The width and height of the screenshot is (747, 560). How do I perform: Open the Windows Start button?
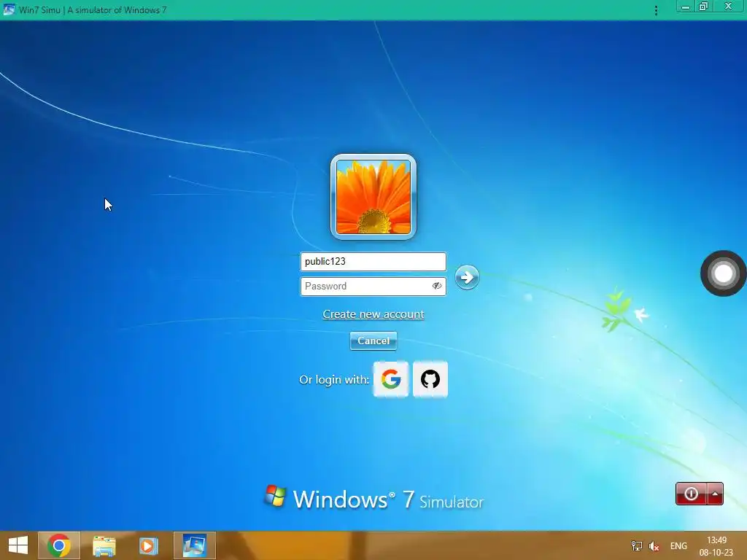tap(18, 545)
